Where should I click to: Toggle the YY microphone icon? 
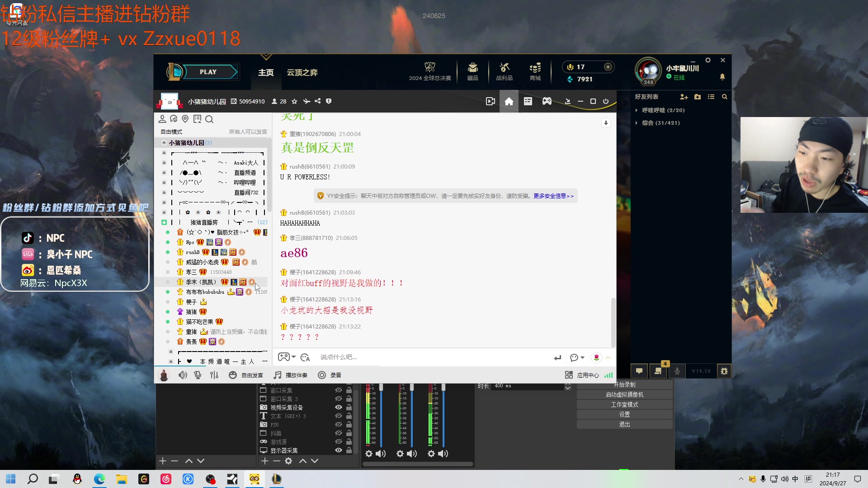click(x=198, y=375)
